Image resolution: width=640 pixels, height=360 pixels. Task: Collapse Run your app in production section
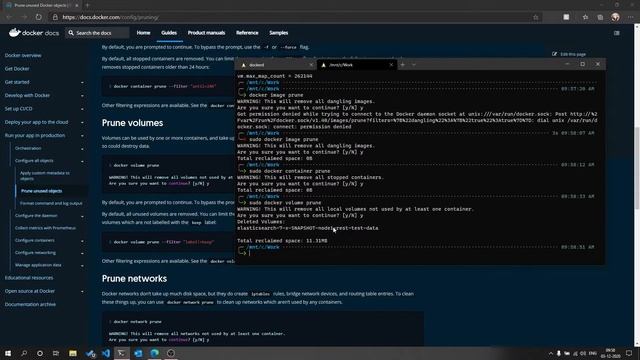coord(82,136)
